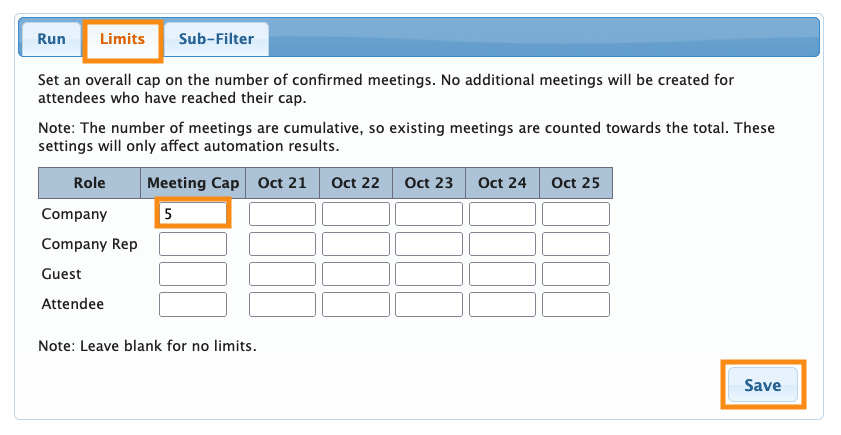Click the Company Meeting Cap field
This screenshot has width=841, height=435.
pos(193,214)
